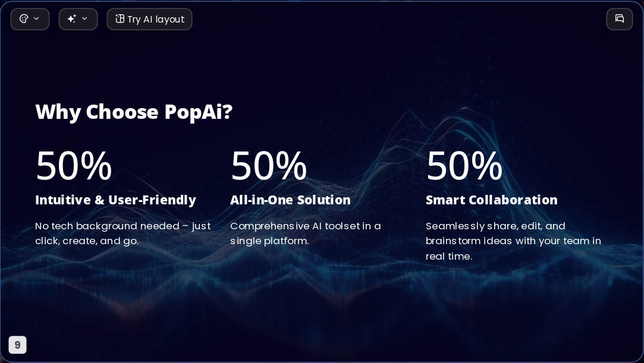The image size is (644, 363).
Task: Select the 'Why Choose PopAi?' title
Action: pos(134,112)
